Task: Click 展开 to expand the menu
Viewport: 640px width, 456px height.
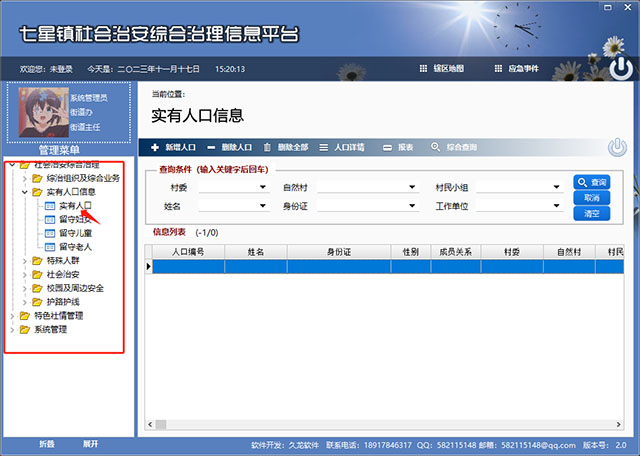Action: coord(91,444)
